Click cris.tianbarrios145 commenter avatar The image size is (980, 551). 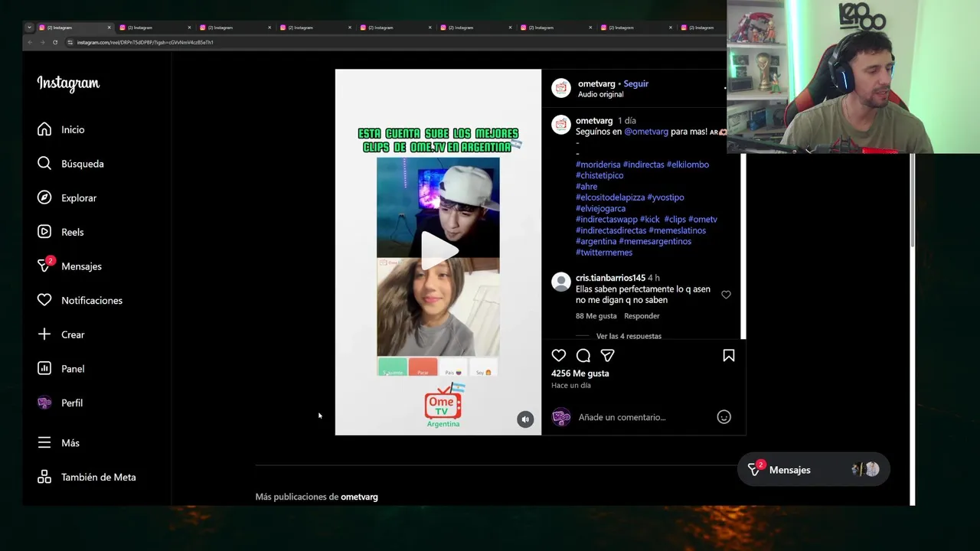(561, 282)
